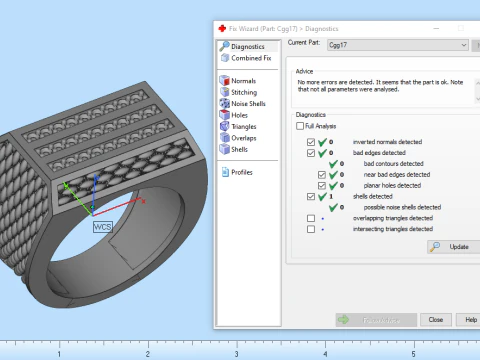Click the red cross Fix Wizard icon
This screenshot has width=480, height=360.
(222, 29)
